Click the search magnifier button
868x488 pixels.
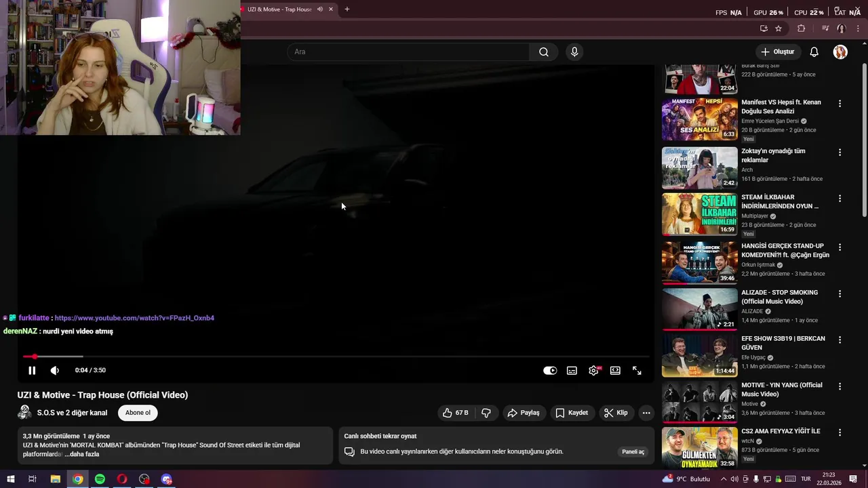click(544, 52)
